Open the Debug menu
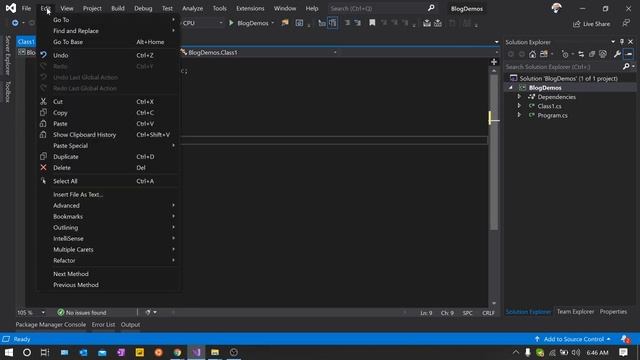Screen dimensions: 640x360 (x=143, y=8)
